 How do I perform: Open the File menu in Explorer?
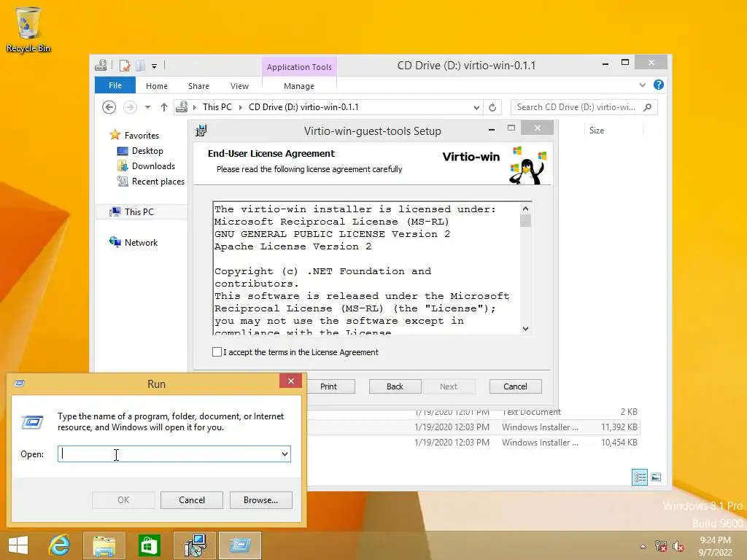pyautogui.click(x=115, y=85)
